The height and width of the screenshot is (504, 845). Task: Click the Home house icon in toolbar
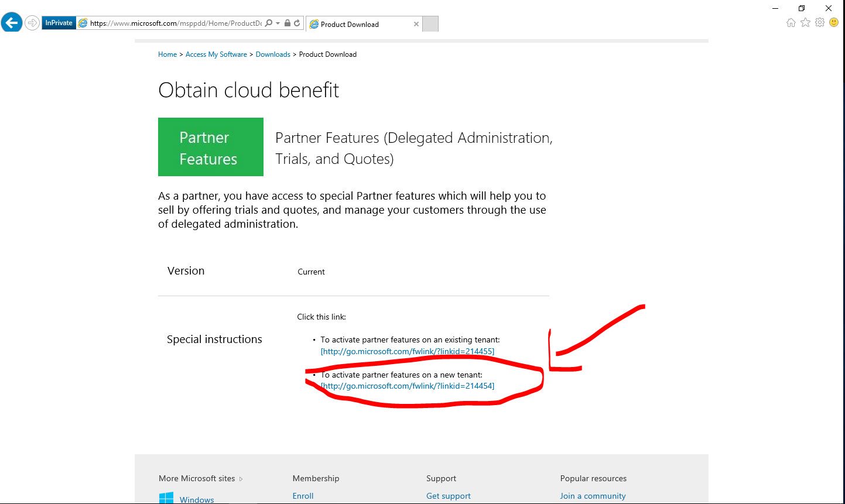coord(791,22)
